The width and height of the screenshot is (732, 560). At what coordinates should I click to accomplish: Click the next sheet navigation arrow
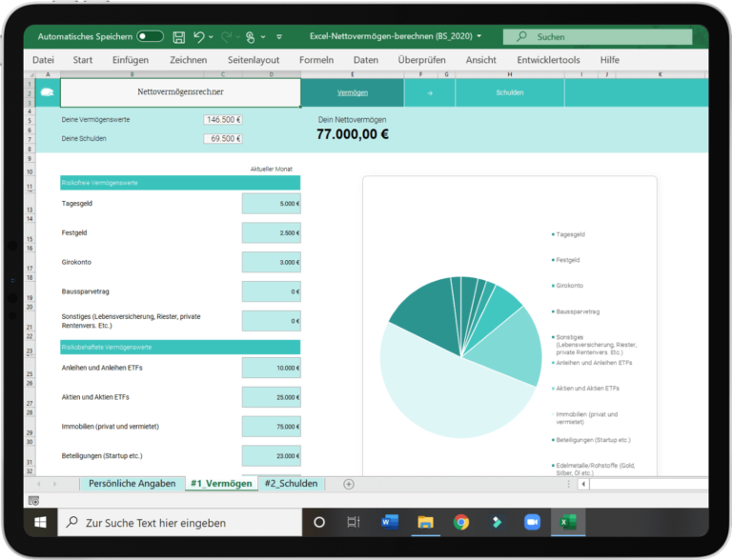coord(54,484)
